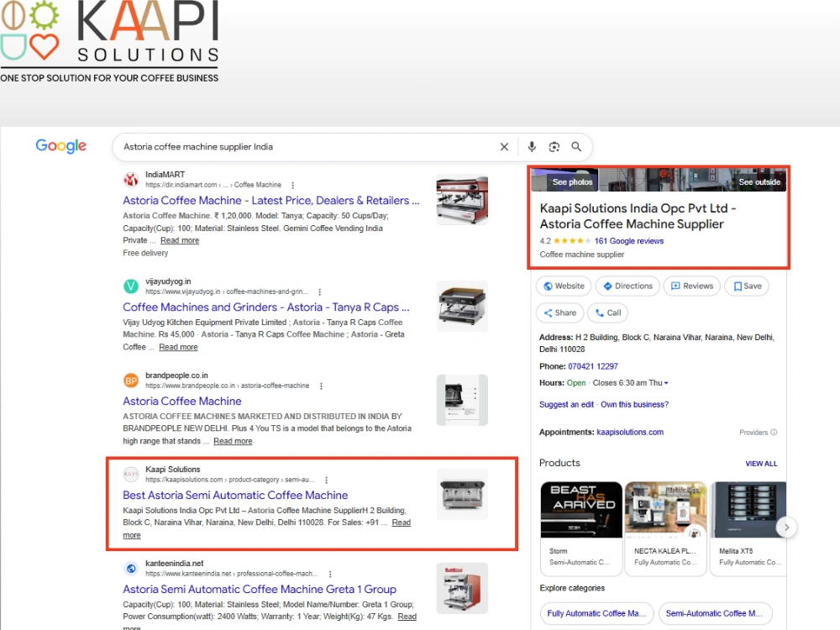The height and width of the screenshot is (630, 840).
Task: Click the brandpeople result thumbnail
Action: pyautogui.click(x=462, y=400)
